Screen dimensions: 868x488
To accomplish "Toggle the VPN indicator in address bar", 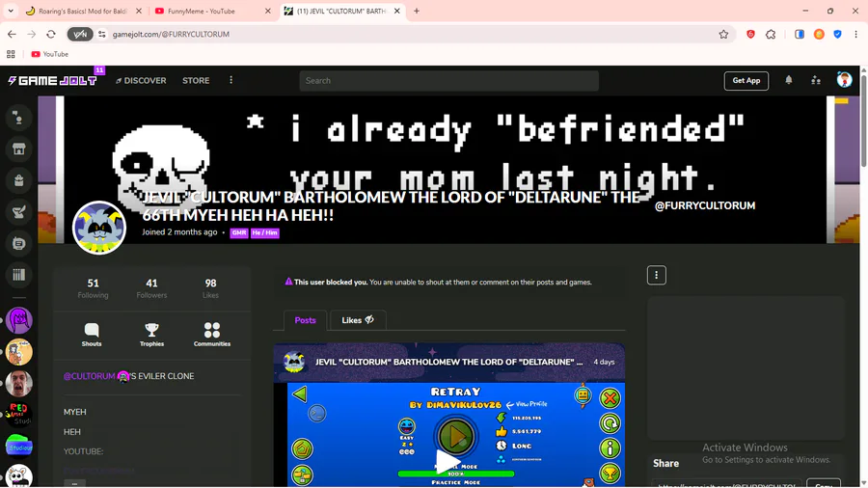I will pos(80,35).
